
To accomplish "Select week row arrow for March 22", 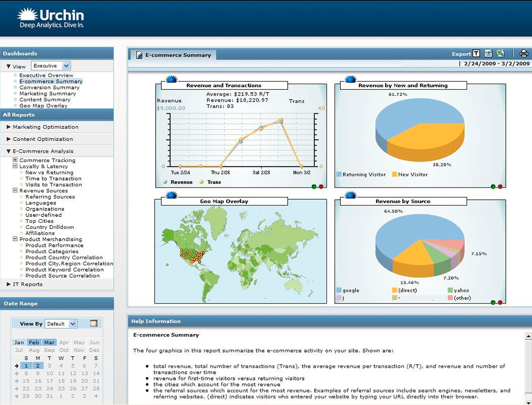I will coord(16,388).
